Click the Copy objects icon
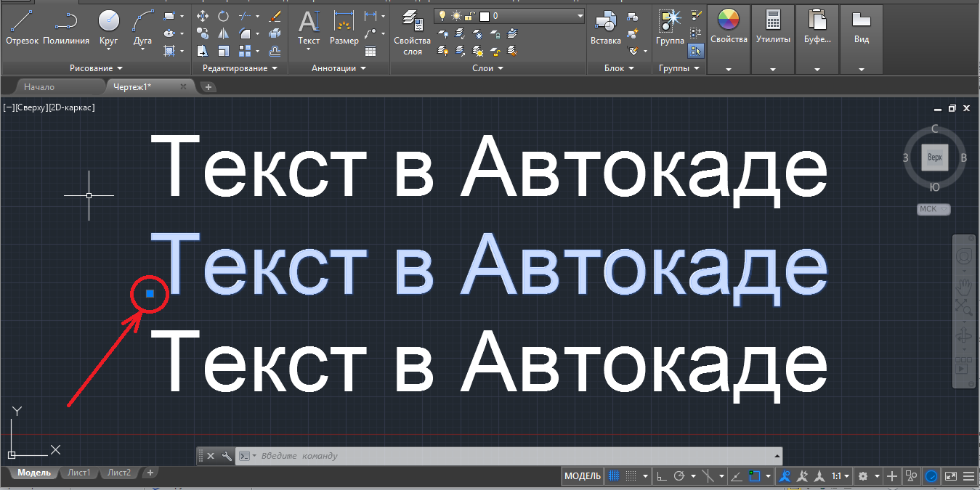The width and height of the screenshot is (980, 490). click(203, 33)
